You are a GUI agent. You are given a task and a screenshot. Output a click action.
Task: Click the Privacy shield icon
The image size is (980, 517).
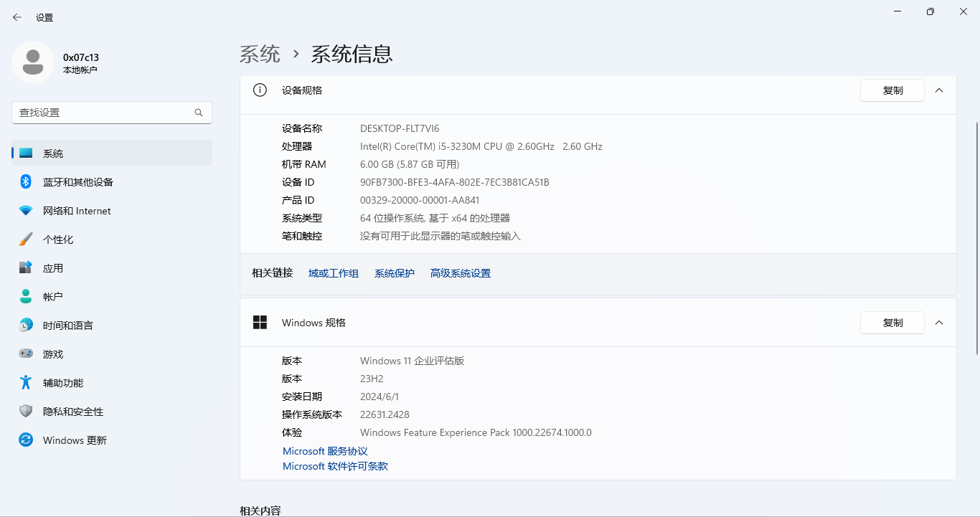click(x=26, y=412)
